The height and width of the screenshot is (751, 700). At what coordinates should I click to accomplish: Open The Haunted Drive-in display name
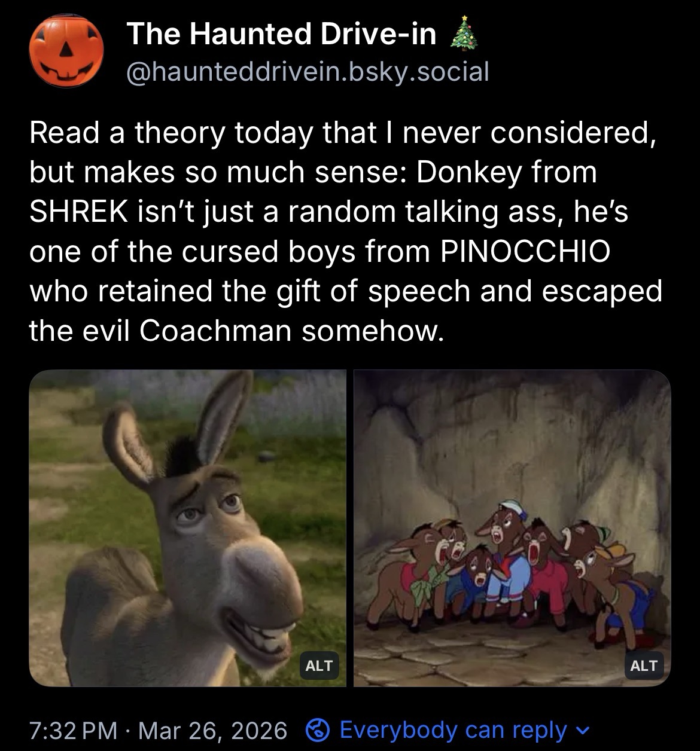[281, 34]
